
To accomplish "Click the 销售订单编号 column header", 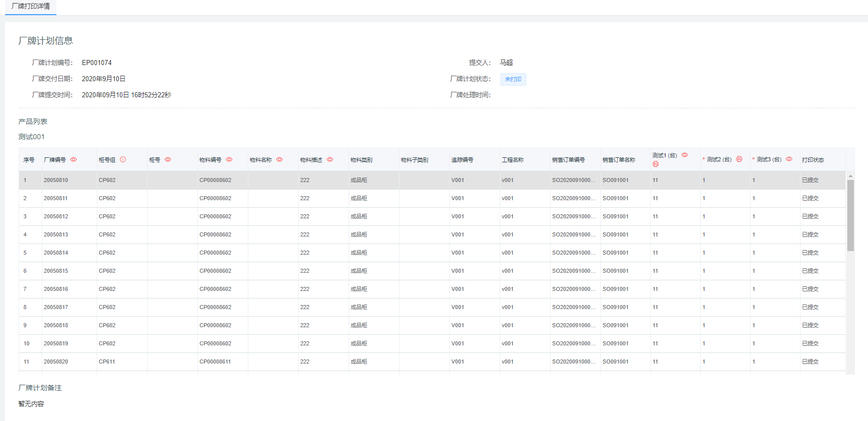I will [x=568, y=160].
